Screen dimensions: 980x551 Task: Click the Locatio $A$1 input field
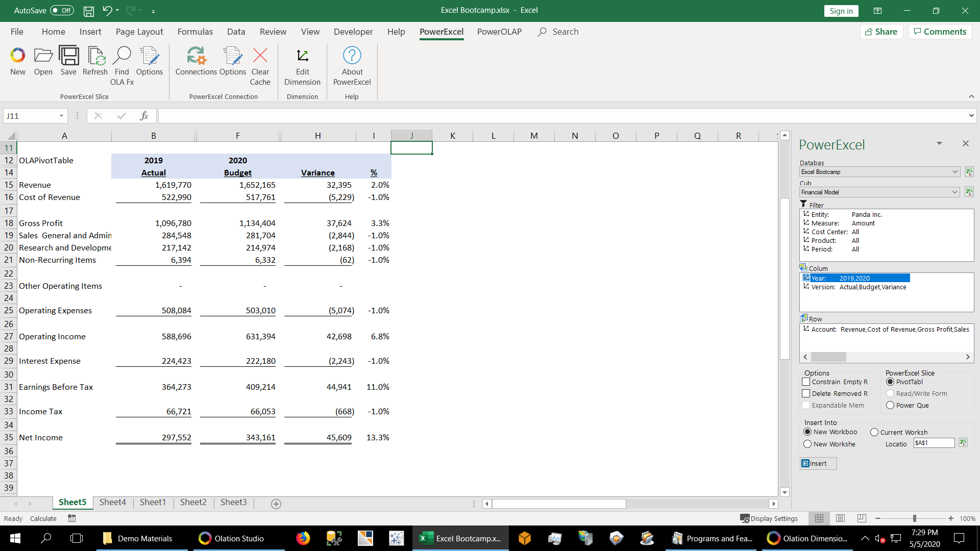[934, 443]
